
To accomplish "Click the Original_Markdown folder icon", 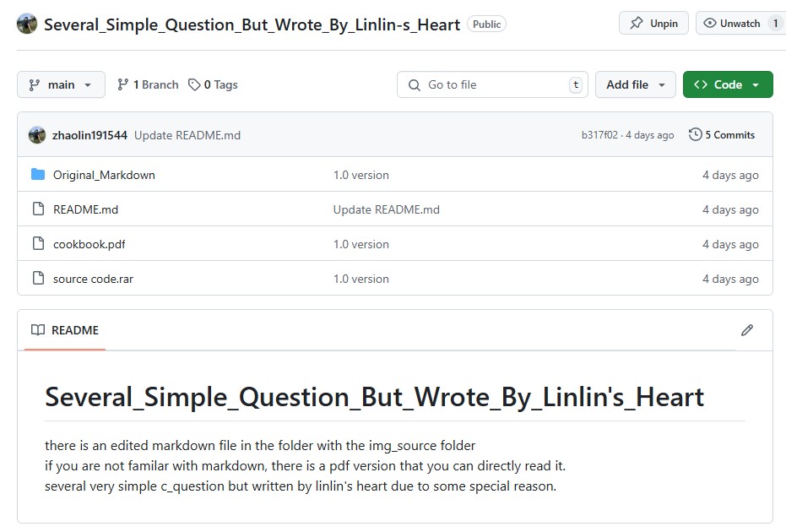I will click(x=38, y=175).
